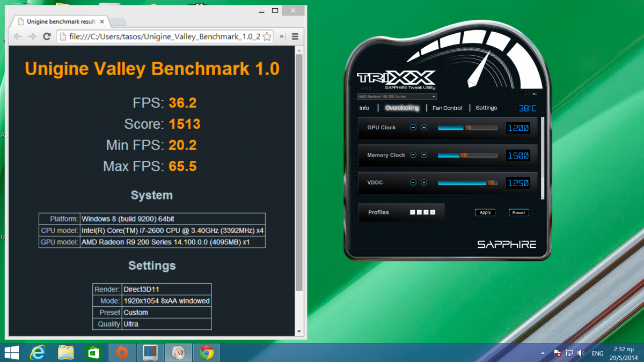Click the Direct3D11 render cell
This screenshot has width=644, height=362.
tap(166, 289)
